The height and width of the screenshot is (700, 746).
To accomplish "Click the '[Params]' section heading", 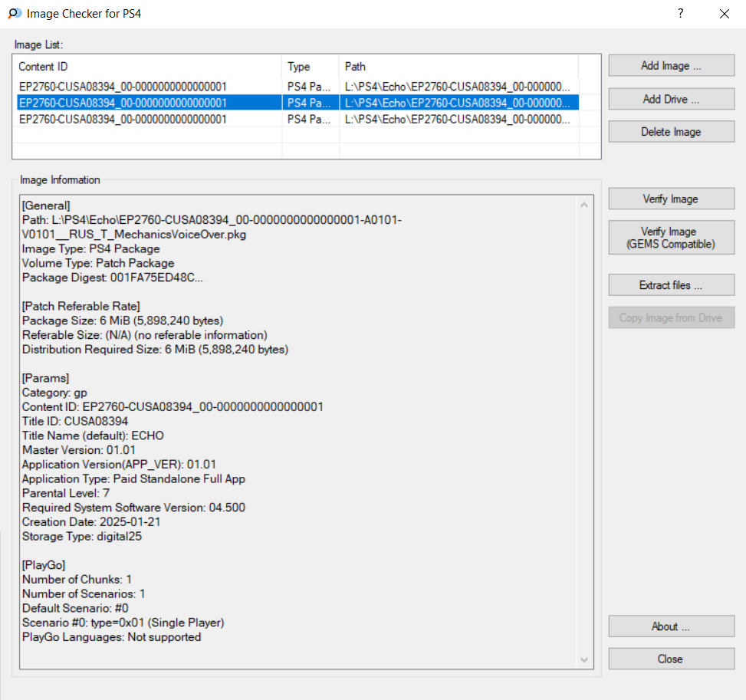I will tap(46, 378).
